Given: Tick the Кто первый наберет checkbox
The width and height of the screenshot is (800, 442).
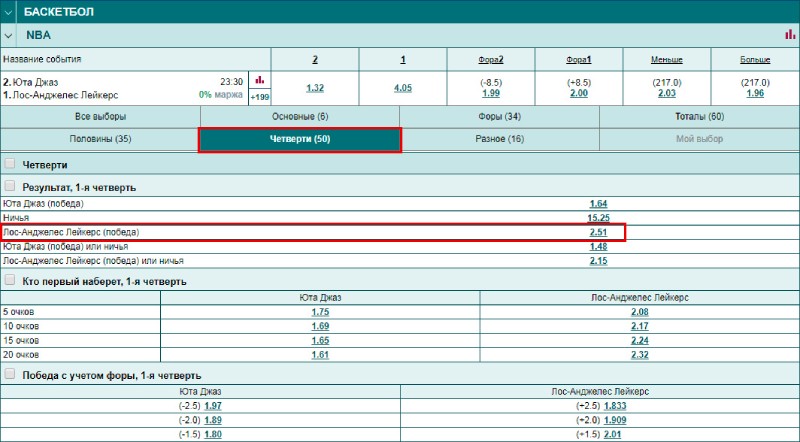Looking at the screenshot, I should click(9, 280).
